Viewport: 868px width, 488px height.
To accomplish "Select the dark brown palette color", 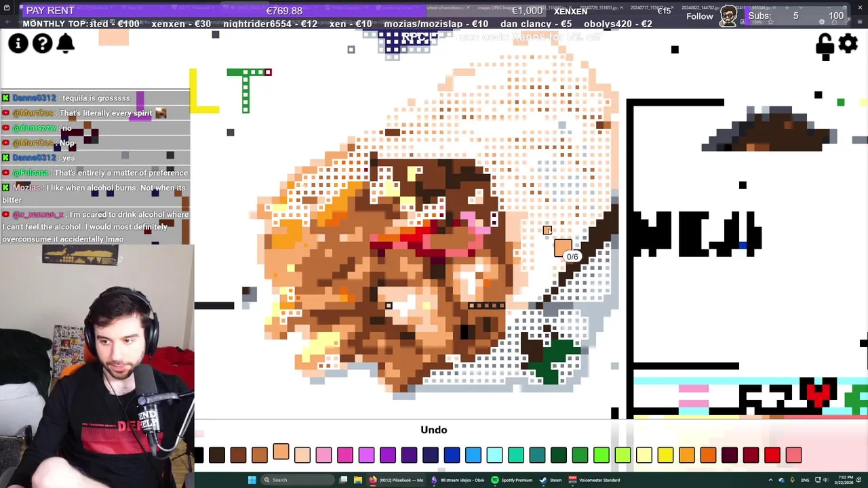I will coord(217,455).
